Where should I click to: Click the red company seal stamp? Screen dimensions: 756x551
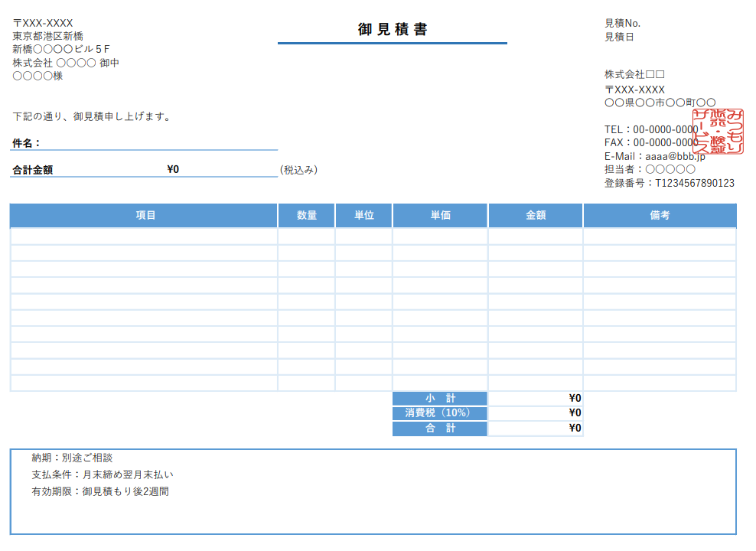(719, 131)
